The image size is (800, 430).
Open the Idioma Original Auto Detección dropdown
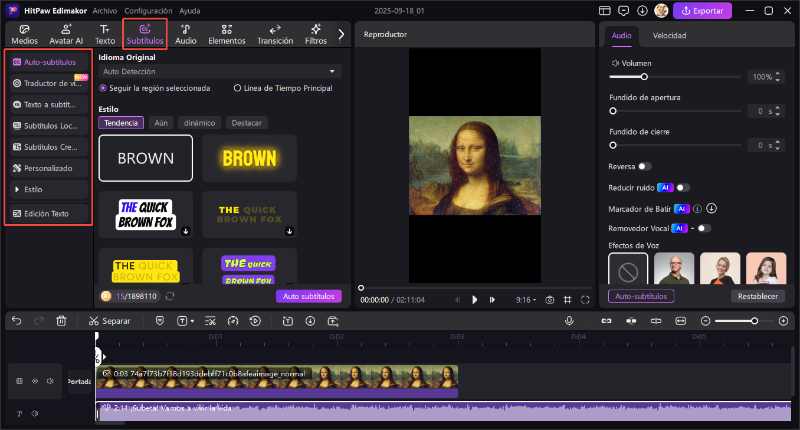(x=219, y=71)
